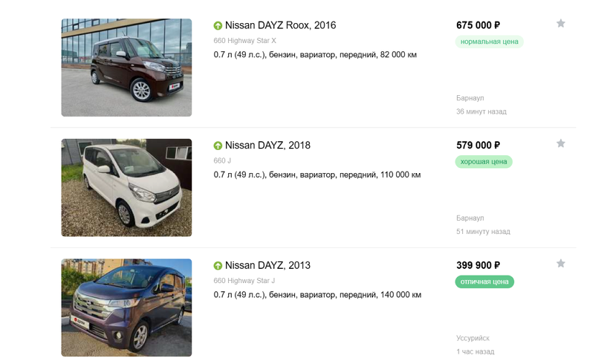Star the Nissan DAYZ 2018 listing
The width and height of the screenshot is (607, 364).
pos(561,143)
